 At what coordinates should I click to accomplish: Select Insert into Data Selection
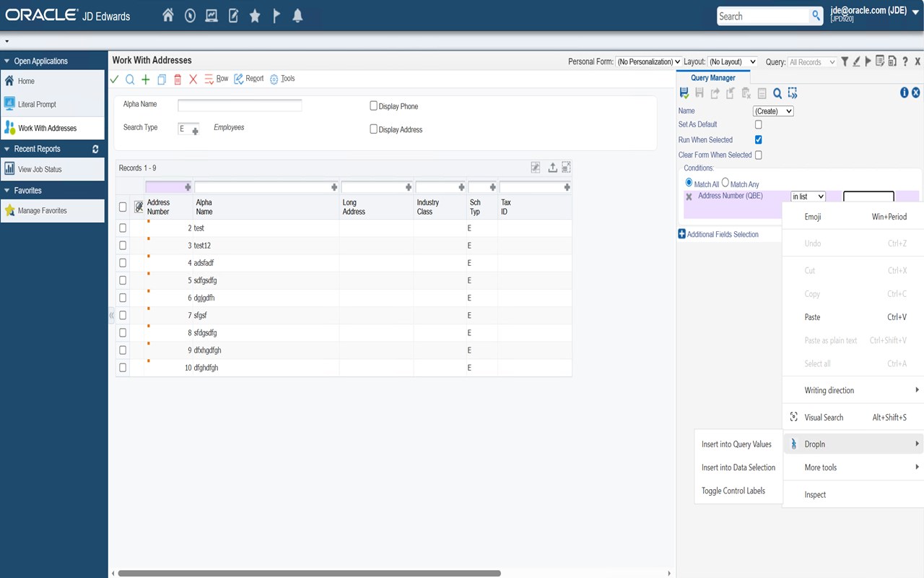(x=738, y=467)
